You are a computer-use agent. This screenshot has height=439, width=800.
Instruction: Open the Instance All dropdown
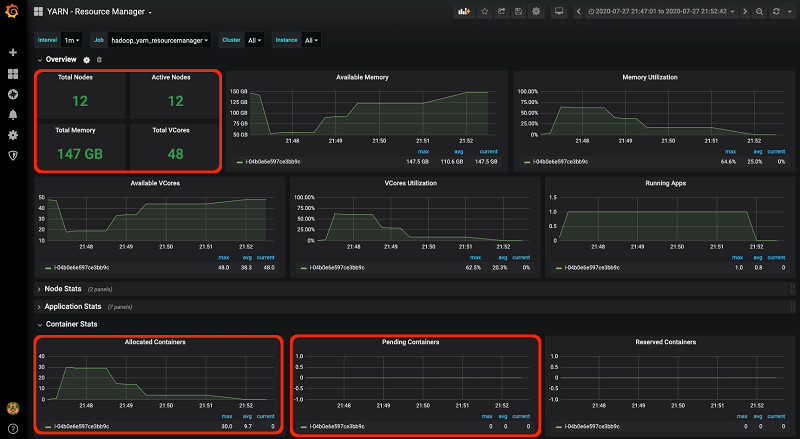(311, 40)
